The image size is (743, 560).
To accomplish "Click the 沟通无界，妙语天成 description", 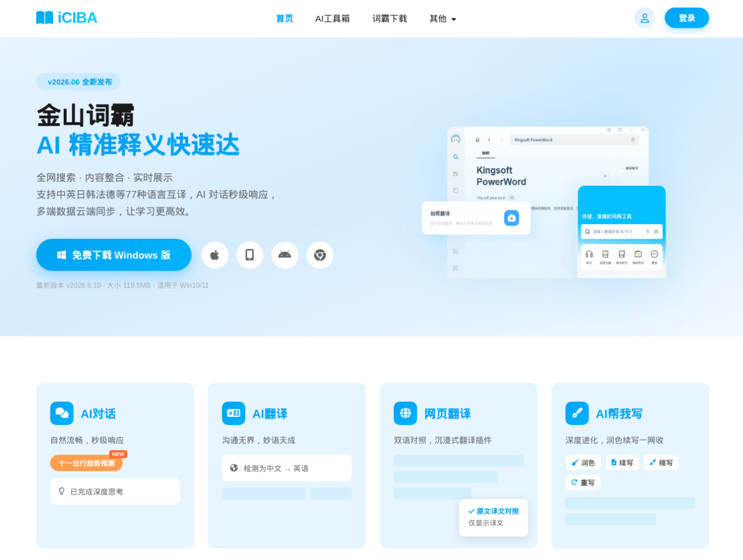I will pyautogui.click(x=259, y=440).
